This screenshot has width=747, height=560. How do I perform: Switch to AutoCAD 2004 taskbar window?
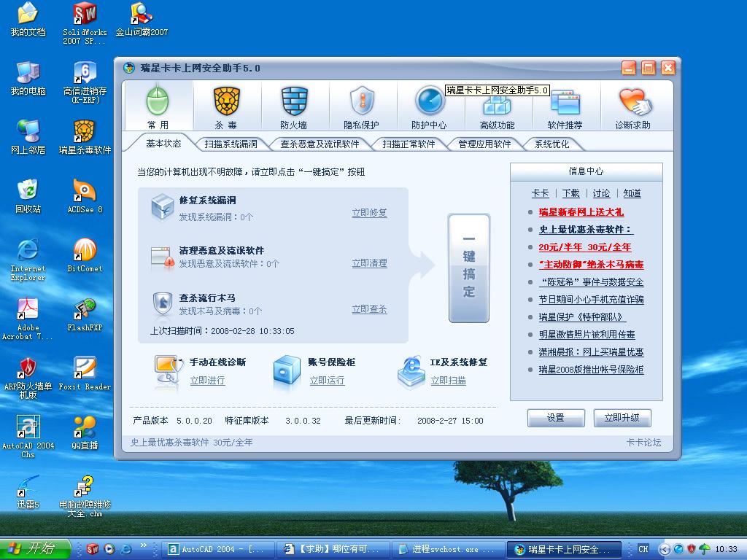[218, 549]
